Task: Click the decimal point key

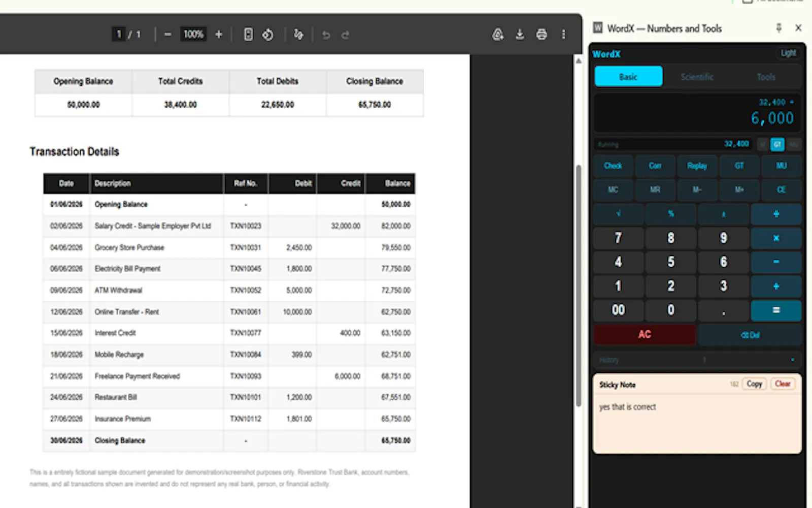Action: (x=724, y=310)
